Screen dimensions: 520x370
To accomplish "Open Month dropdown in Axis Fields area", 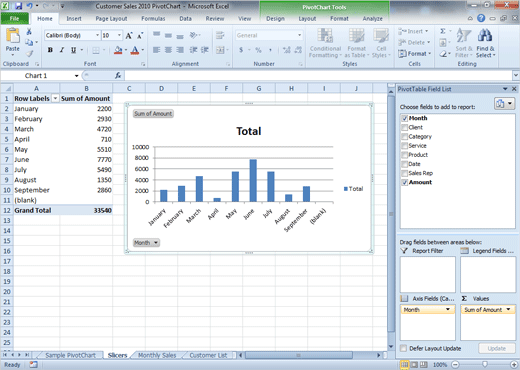I will [x=448, y=310].
